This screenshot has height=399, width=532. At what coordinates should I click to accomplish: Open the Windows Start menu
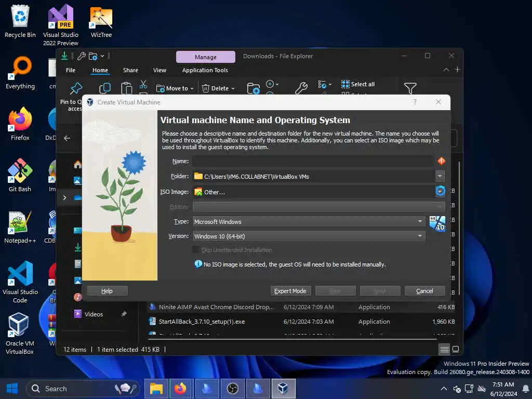12,389
